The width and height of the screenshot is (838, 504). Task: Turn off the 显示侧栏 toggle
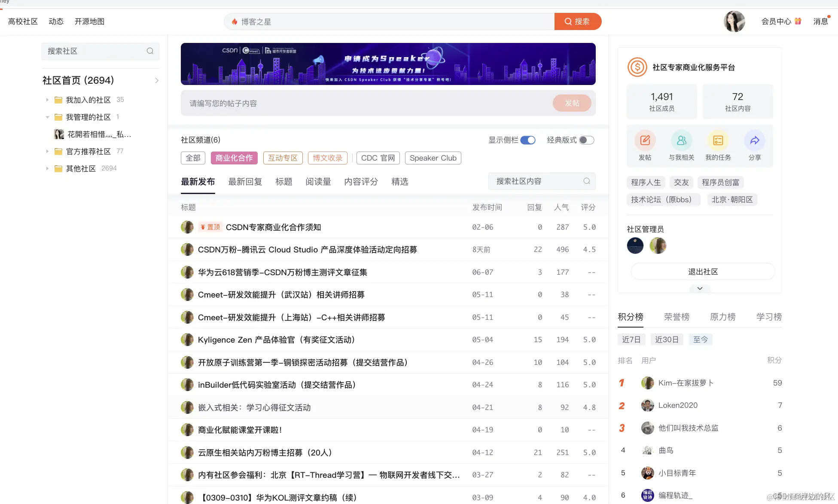click(x=528, y=140)
